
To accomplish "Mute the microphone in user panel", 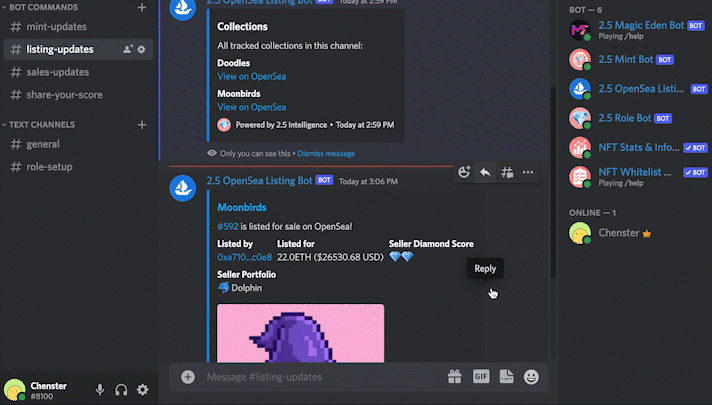I will [100, 390].
